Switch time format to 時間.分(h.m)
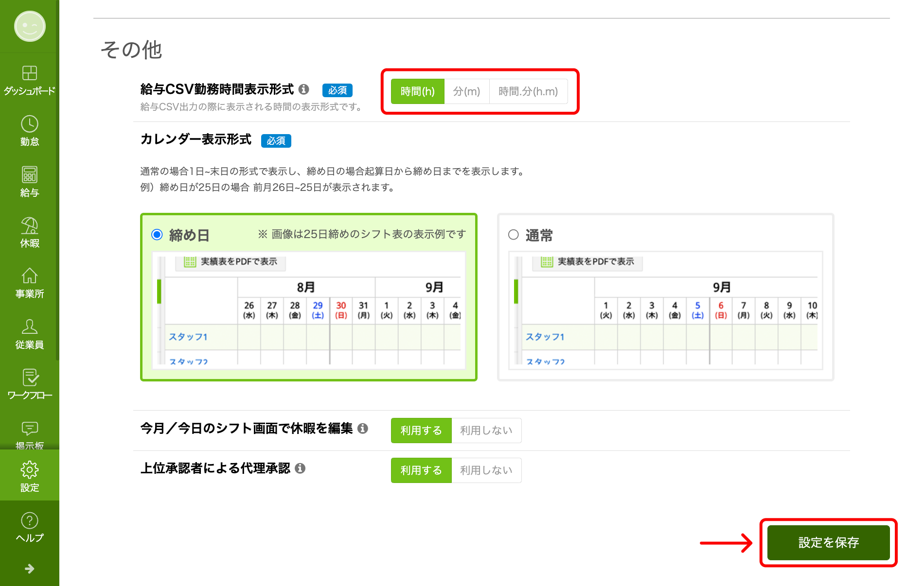 [528, 91]
